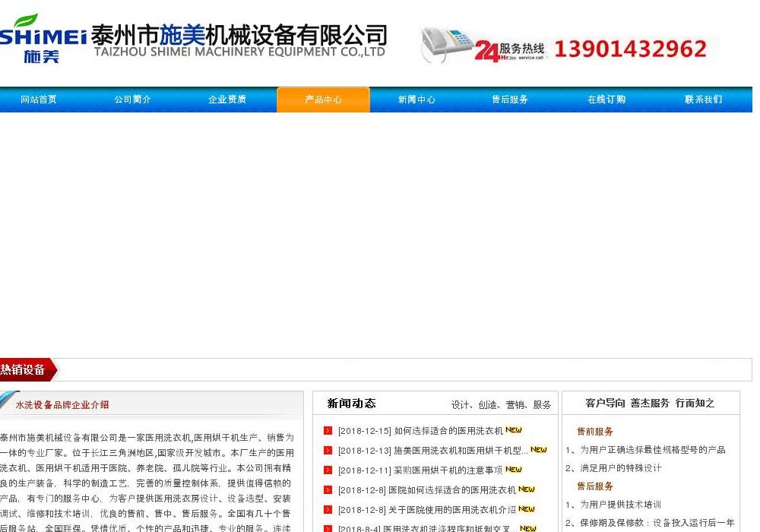760x532 pixels.
Task: Click NEW badge on the 2018-12-11 news
Action: (x=513, y=470)
